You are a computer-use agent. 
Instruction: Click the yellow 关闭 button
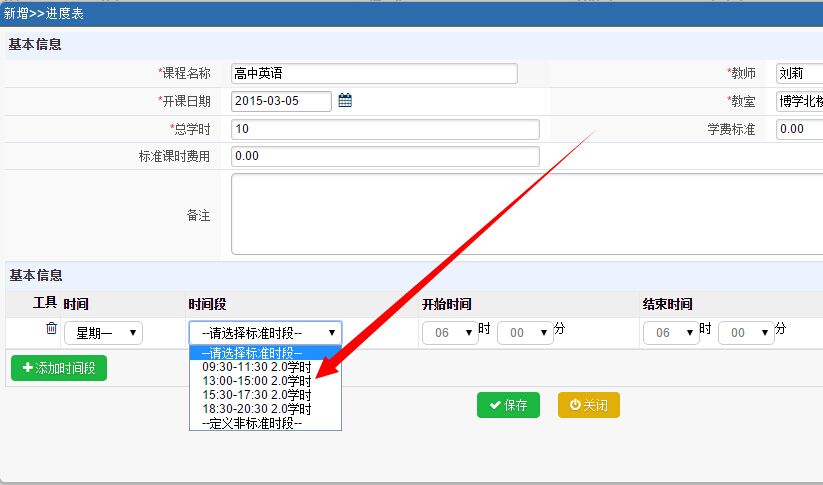click(x=589, y=405)
